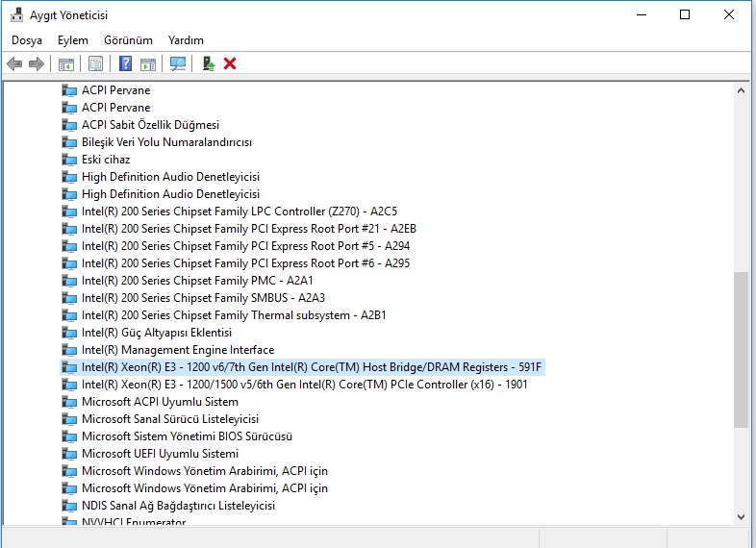Image resolution: width=756 pixels, height=548 pixels.
Task: Select the Xeon E3 PCIe Controller (x16) 1901 entry
Action: coord(304,385)
